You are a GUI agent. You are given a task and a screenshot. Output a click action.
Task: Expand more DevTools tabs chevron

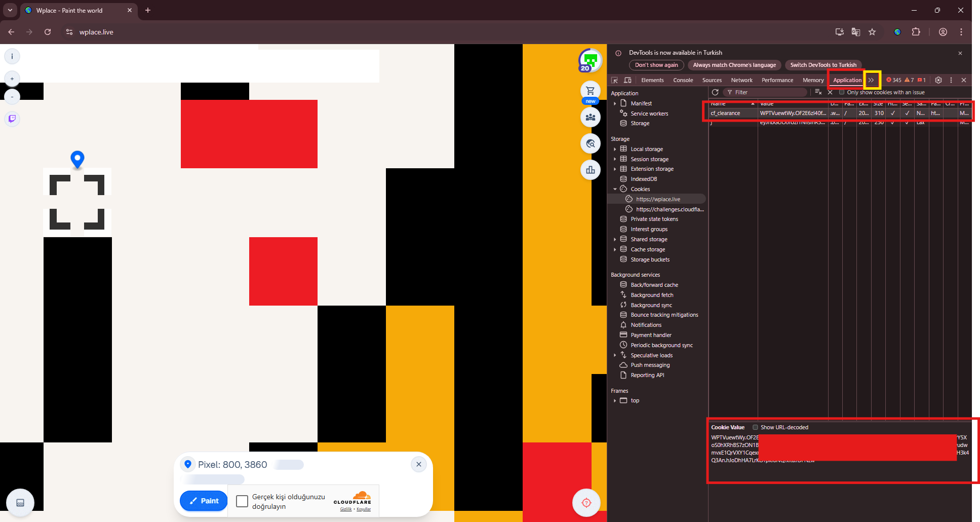click(872, 80)
